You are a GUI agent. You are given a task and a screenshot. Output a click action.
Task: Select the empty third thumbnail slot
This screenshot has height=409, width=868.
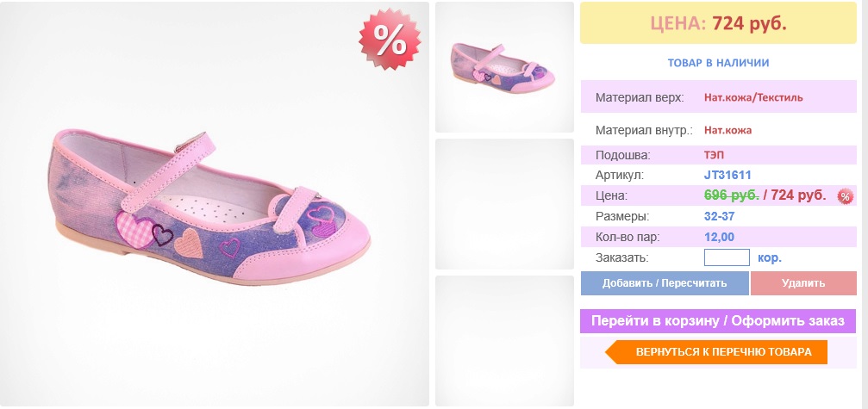[504, 340]
